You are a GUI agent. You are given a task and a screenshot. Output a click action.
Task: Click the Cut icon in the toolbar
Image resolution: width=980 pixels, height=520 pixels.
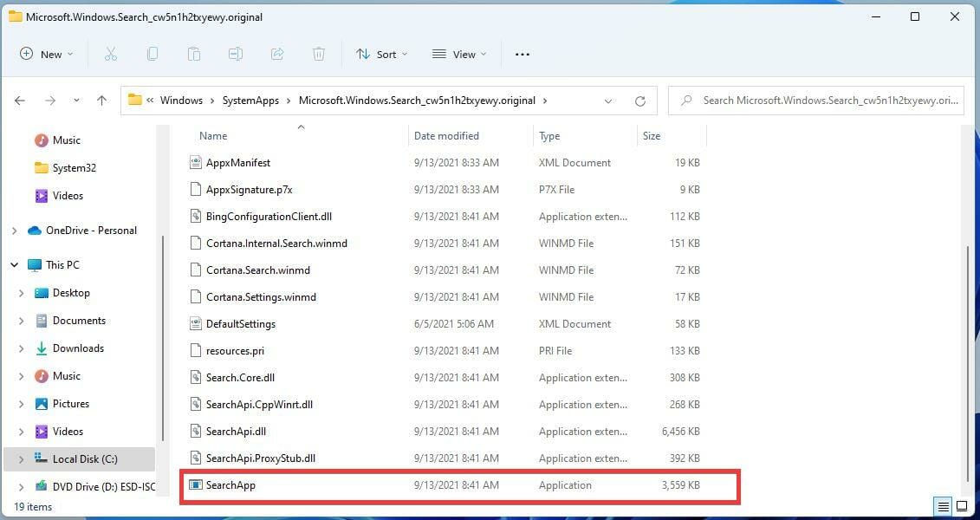click(110, 54)
